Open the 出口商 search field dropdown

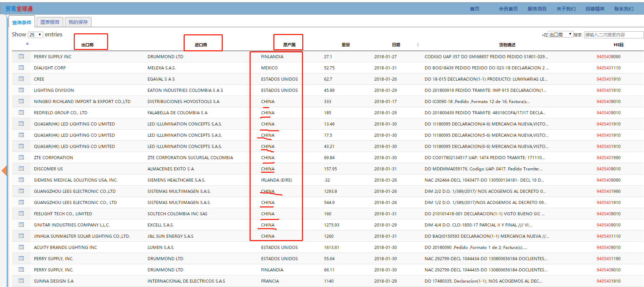click(560, 35)
